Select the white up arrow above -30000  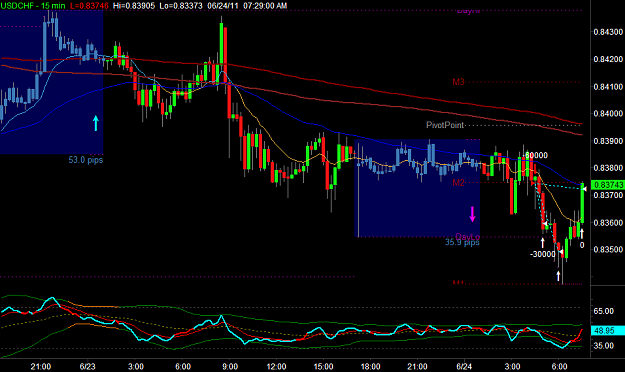coord(542,242)
